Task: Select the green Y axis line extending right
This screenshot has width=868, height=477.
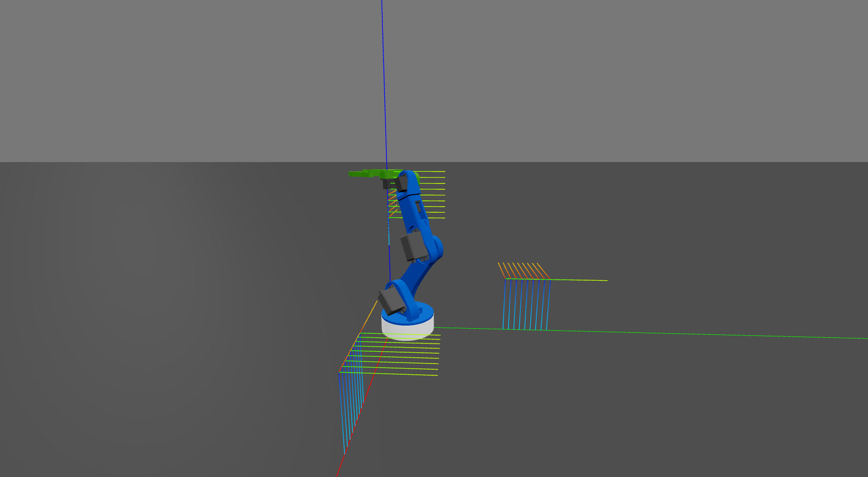Action: click(x=665, y=333)
